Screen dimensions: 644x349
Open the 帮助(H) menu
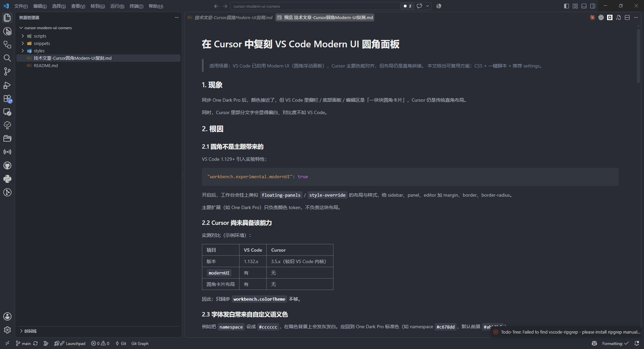coord(156,6)
